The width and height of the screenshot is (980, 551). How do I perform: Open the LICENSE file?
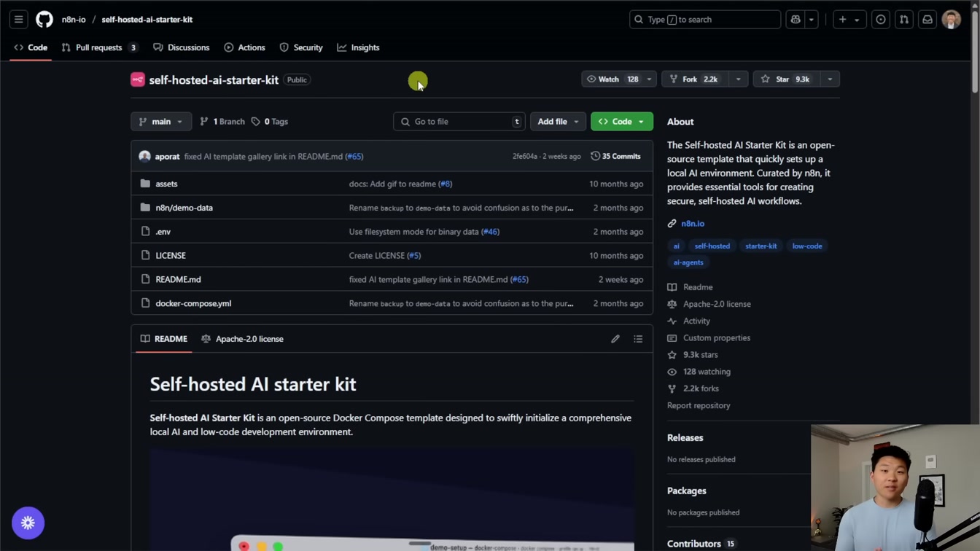pyautogui.click(x=171, y=256)
